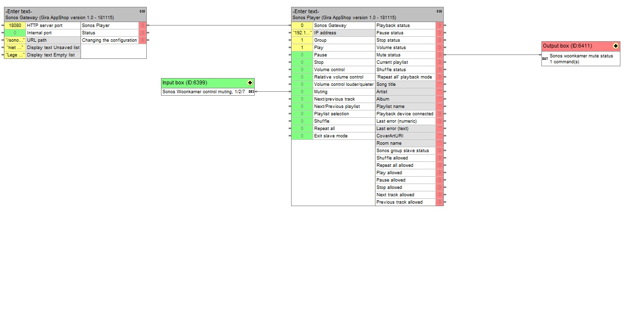Click the 'Pause status' output label
The height and width of the screenshot is (318, 644).
click(390, 33)
